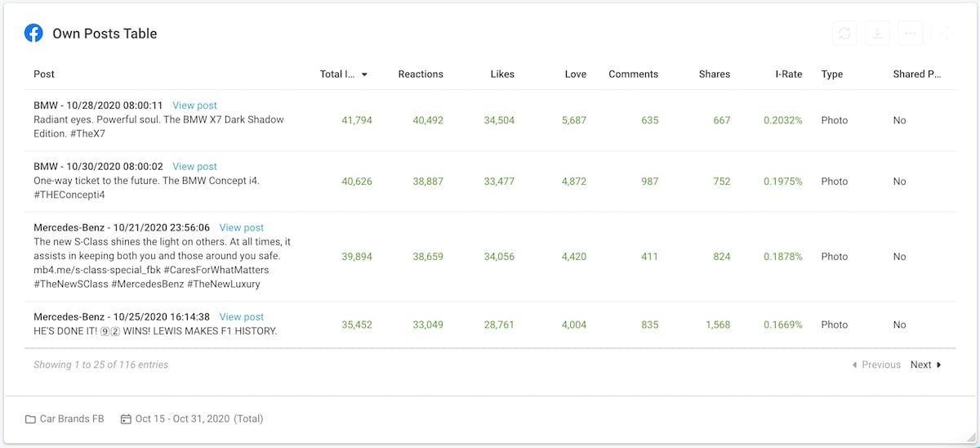Click I-Rate value 0.1669%
Image resolution: width=980 pixels, height=448 pixels.
coord(783,325)
